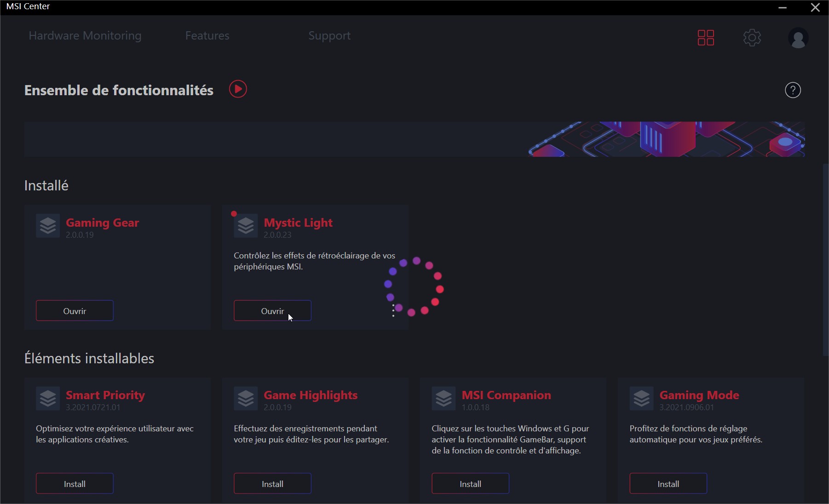The width and height of the screenshot is (829, 504).
Task: Open the user profile avatar
Action: [x=798, y=38]
